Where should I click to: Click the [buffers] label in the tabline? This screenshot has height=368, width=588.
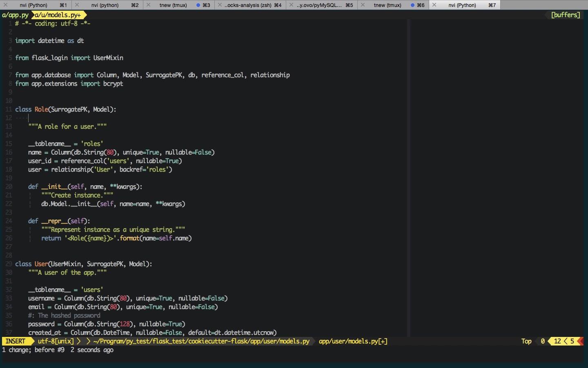coord(566,15)
